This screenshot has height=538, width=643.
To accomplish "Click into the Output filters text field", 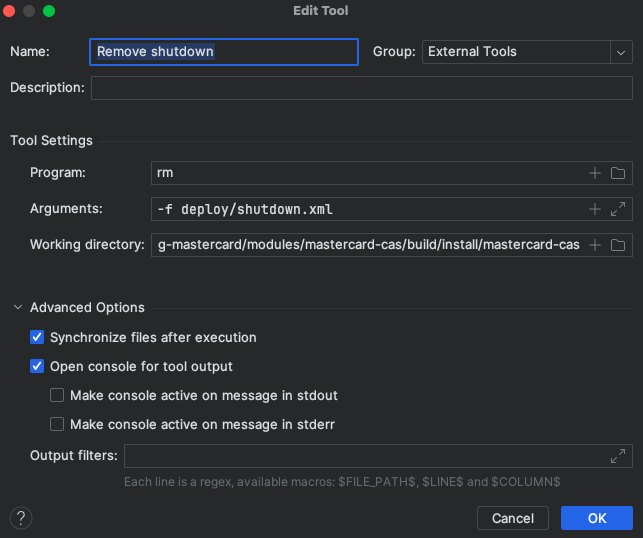I will [365, 456].
